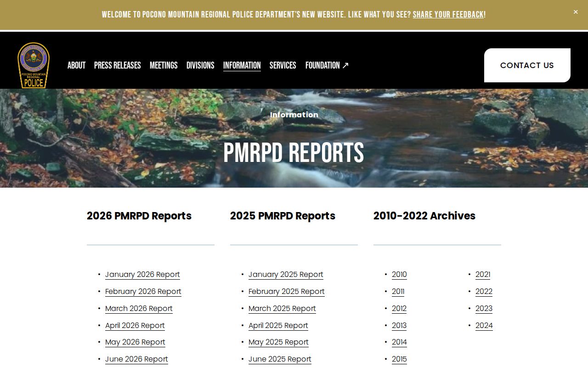View the 2022 archive
This screenshot has width=588, height=368.
tap(484, 292)
